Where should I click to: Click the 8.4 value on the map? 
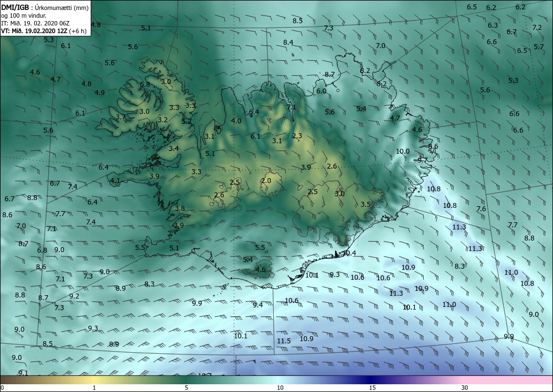tap(288, 43)
